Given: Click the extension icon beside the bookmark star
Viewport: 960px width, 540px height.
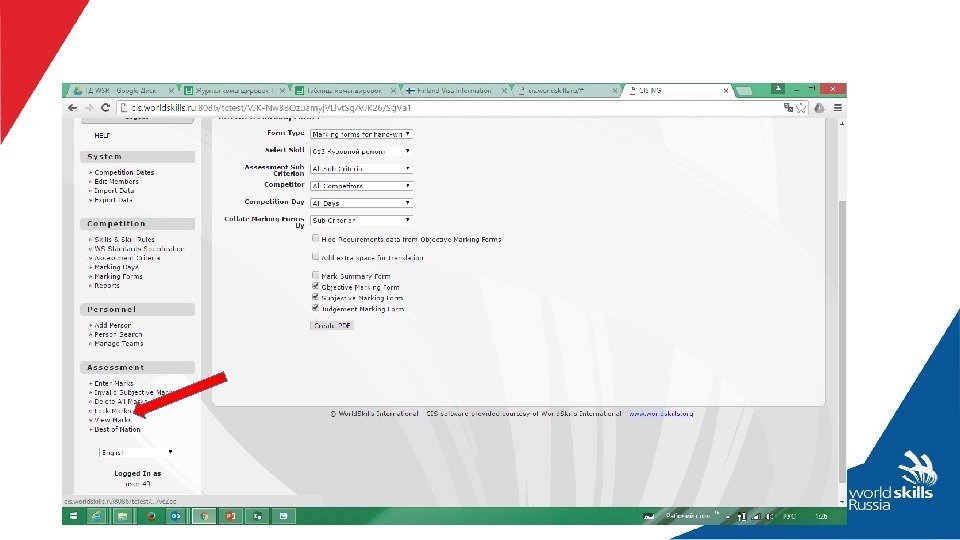Looking at the screenshot, I should pos(819,108).
